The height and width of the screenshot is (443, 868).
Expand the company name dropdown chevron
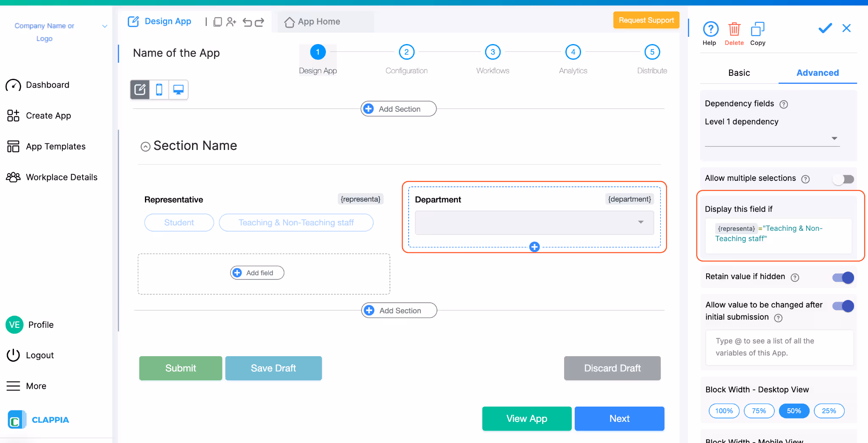[x=105, y=26]
